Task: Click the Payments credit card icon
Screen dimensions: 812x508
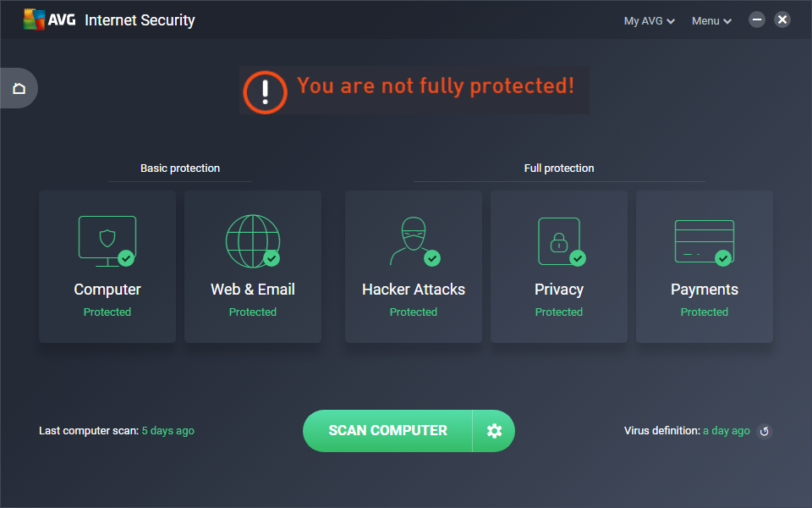Action: [x=704, y=241]
